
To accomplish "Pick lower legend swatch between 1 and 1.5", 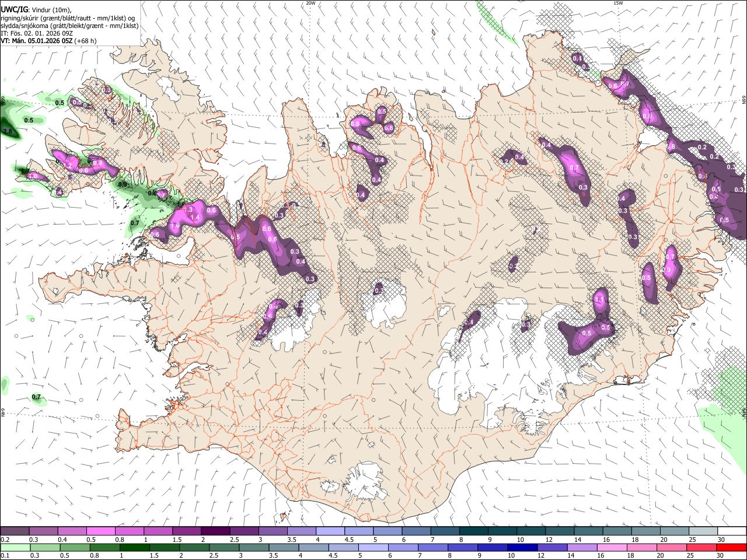I will coord(134,547).
